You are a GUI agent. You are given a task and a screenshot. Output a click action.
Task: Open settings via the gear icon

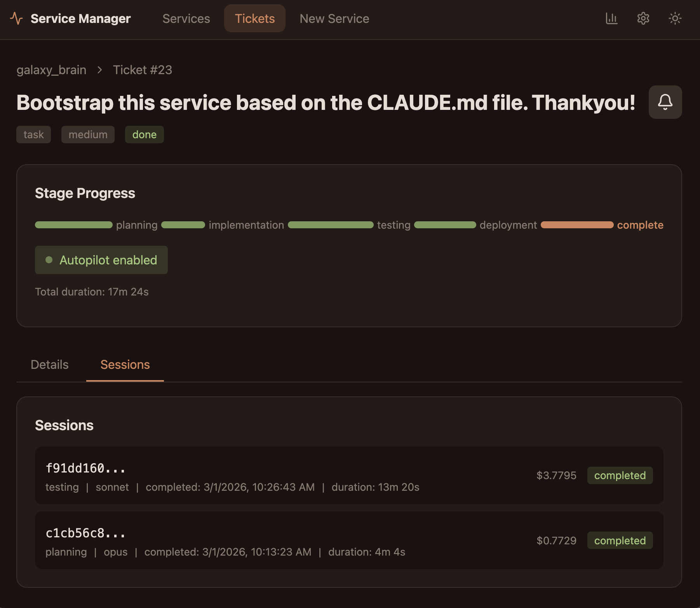(x=643, y=18)
